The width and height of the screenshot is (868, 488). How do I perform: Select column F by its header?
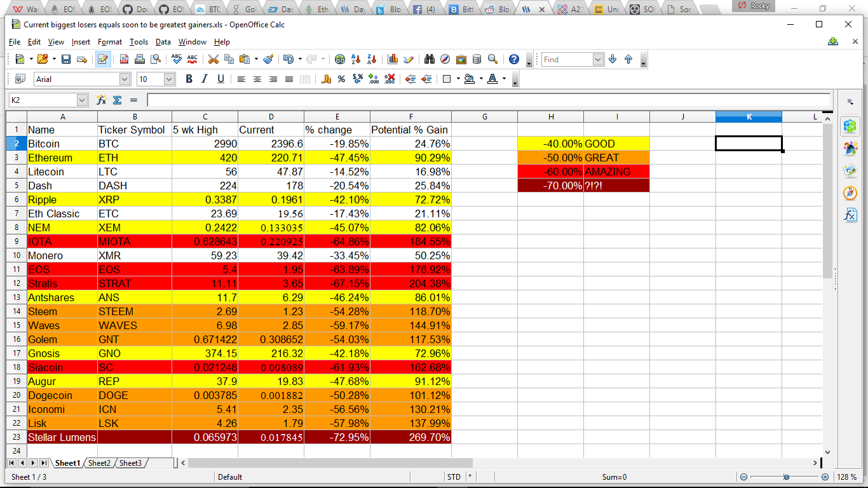pyautogui.click(x=410, y=116)
